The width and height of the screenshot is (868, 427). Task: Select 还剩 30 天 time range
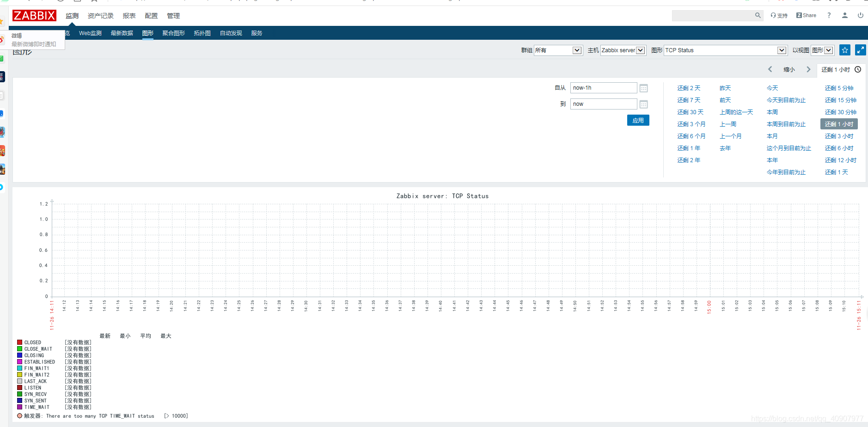pyautogui.click(x=691, y=112)
